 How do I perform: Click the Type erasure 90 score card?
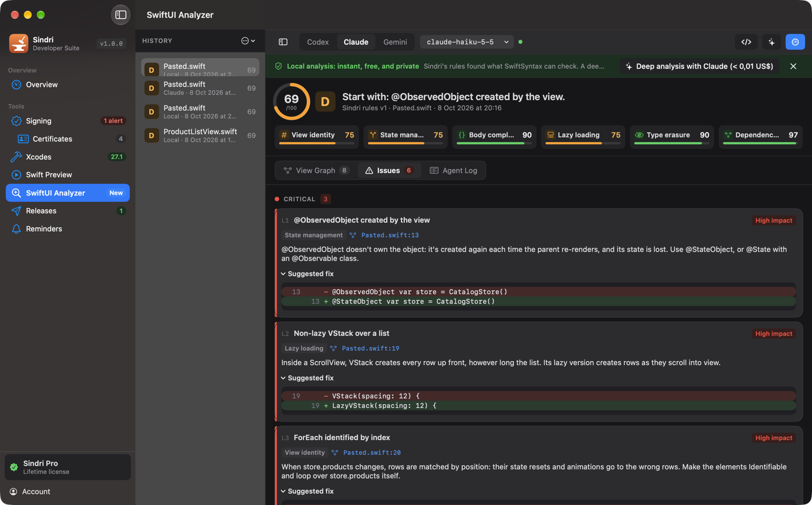[672, 137]
